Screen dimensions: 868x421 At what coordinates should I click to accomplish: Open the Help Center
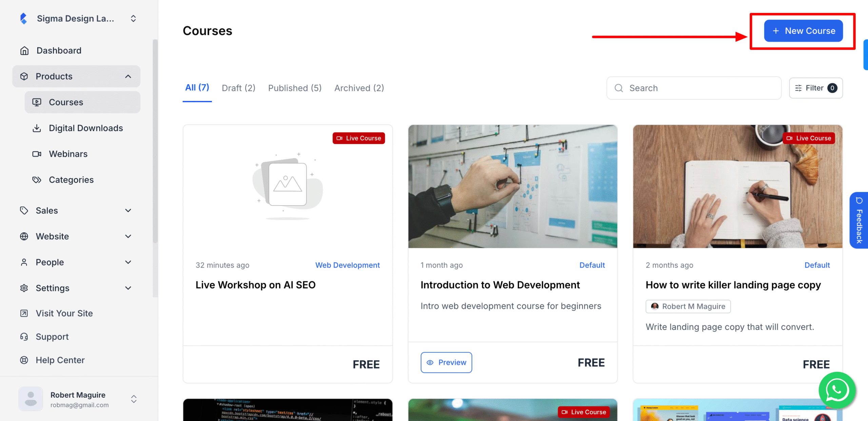(x=60, y=360)
